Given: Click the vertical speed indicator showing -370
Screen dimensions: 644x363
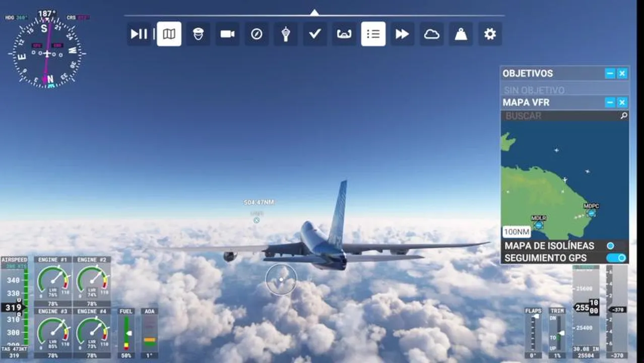Looking at the screenshot, I should 617,309.
